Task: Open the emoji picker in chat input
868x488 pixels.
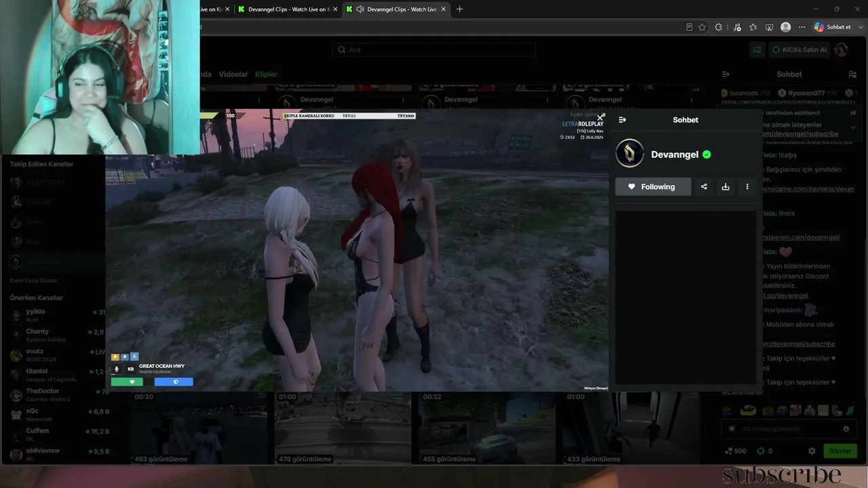Action: pyautogui.click(x=846, y=428)
